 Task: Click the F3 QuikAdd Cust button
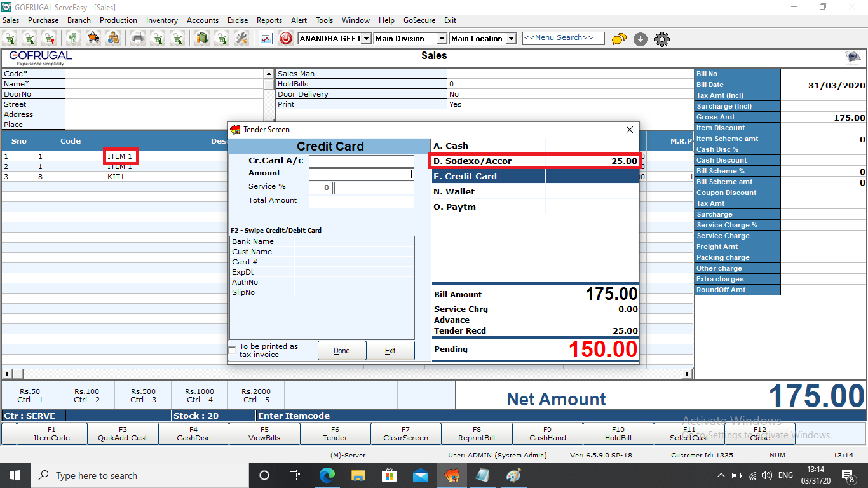click(123, 433)
